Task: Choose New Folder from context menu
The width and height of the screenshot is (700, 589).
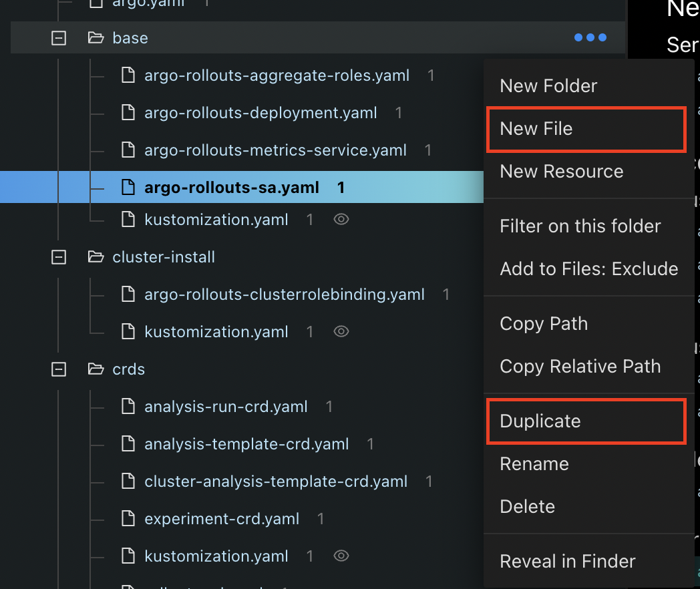Action: tap(588, 85)
